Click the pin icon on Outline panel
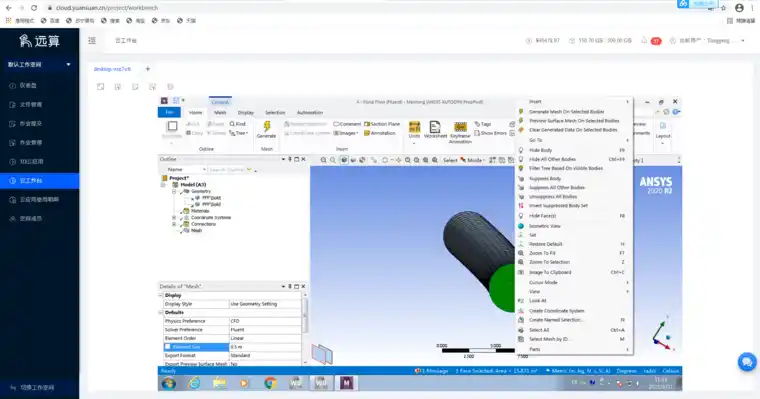Viewport: 760px width, 399px height. tap(290, 159)
